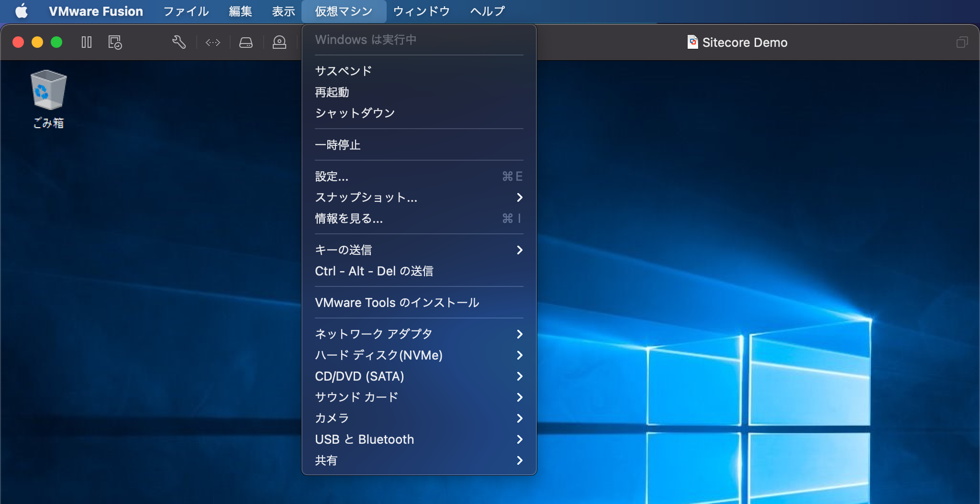The image size is (980, 504).
Task: Select 情報を見る... menu item
Action: [x=419, y=218]
